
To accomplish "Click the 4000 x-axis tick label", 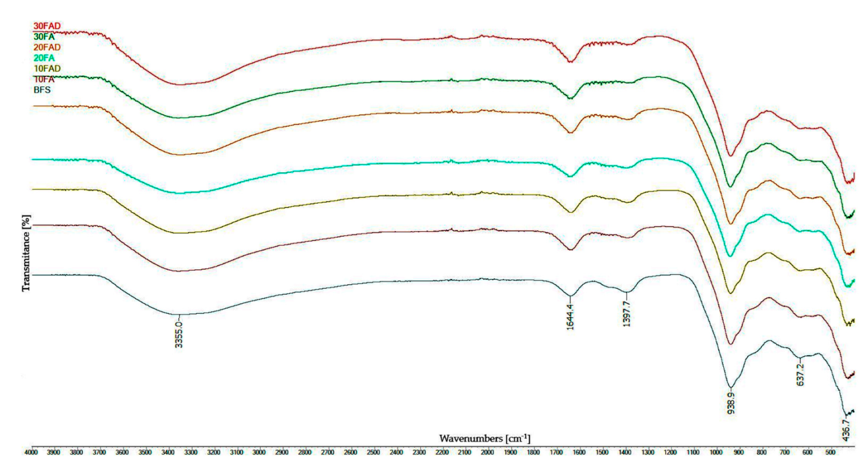I will 32,453.
